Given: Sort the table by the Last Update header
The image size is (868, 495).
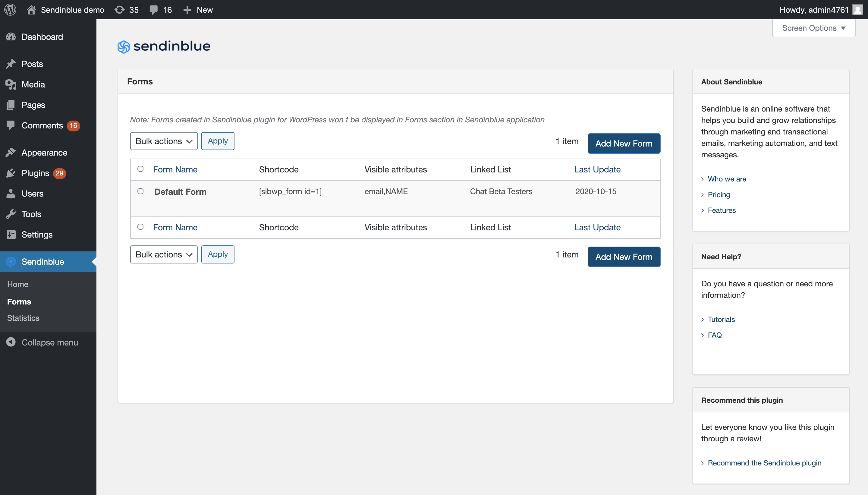Looking at the screenshot, I should point(597,169).
